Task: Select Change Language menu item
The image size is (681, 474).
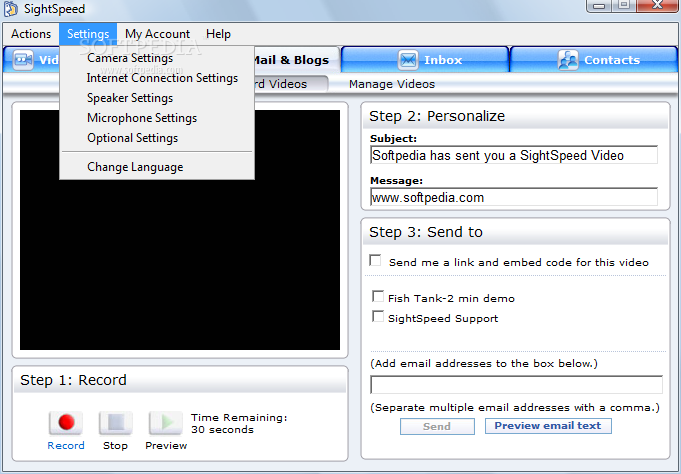Action: 157,167
